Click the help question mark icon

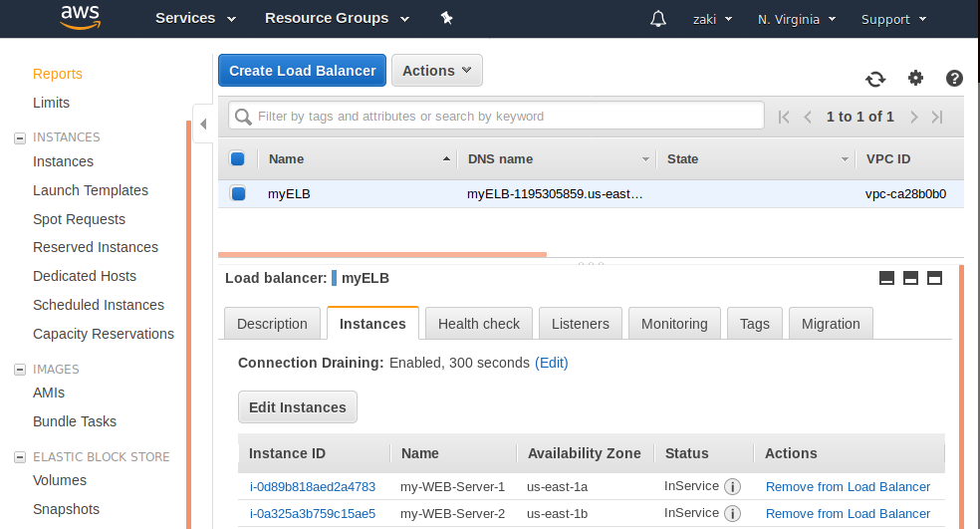954,79
